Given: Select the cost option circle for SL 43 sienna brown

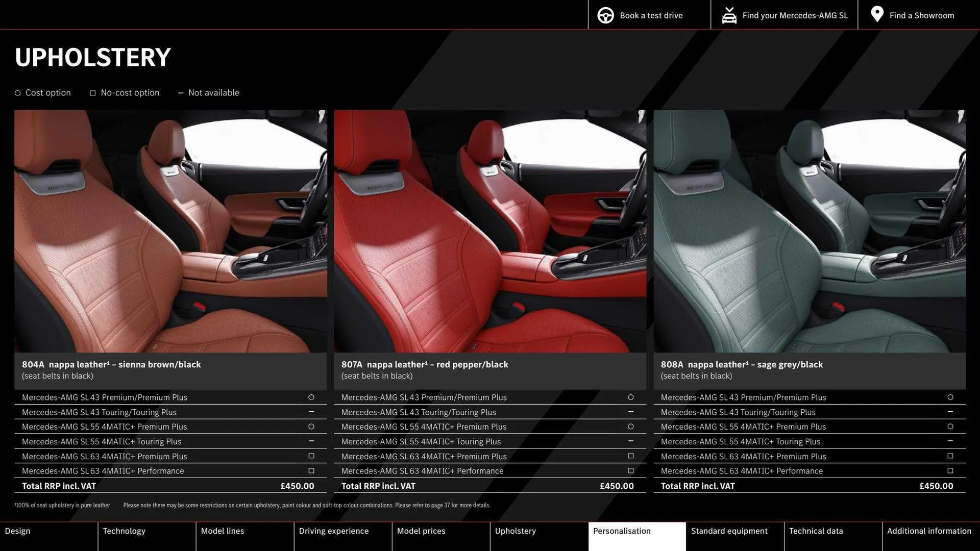Looking at the screenshot, I should (311, 397).
